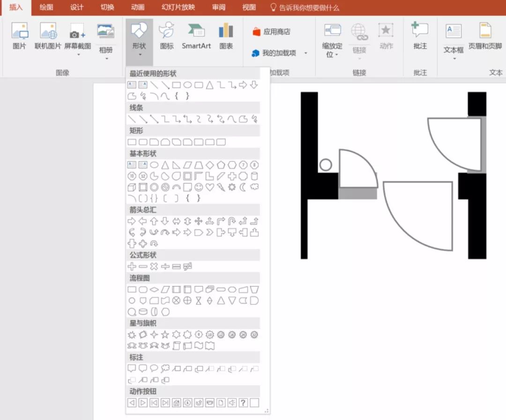Screen dimensions: 506x420
Task: Select the heart shape in basic shapes
Action: [x=210, y=187]
